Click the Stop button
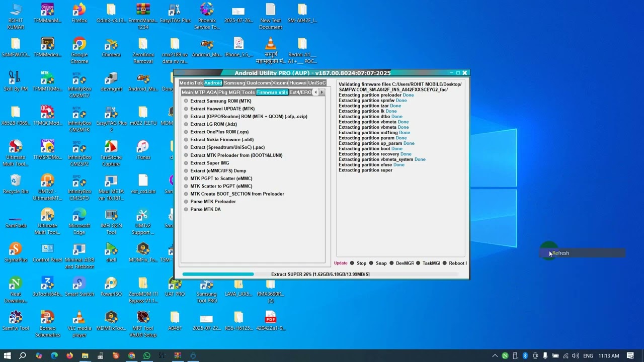Viewport: 644px width, 362px height. click(x=358, y=263)
